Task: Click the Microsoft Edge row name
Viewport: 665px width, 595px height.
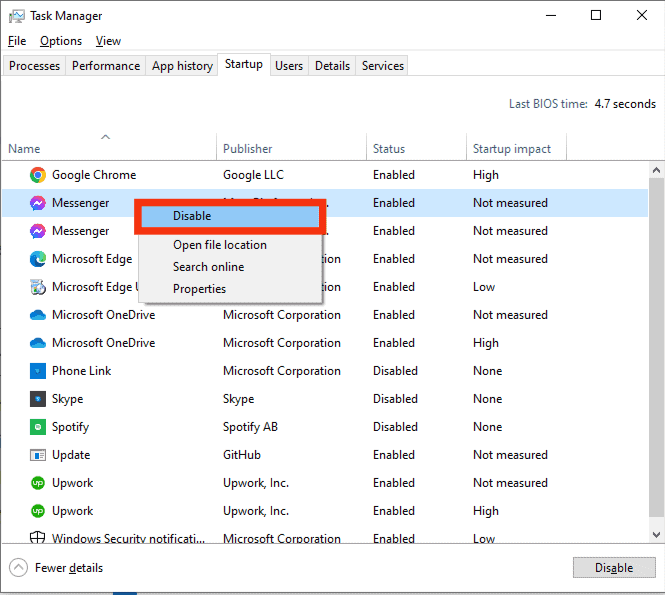Action: point(92,259)
